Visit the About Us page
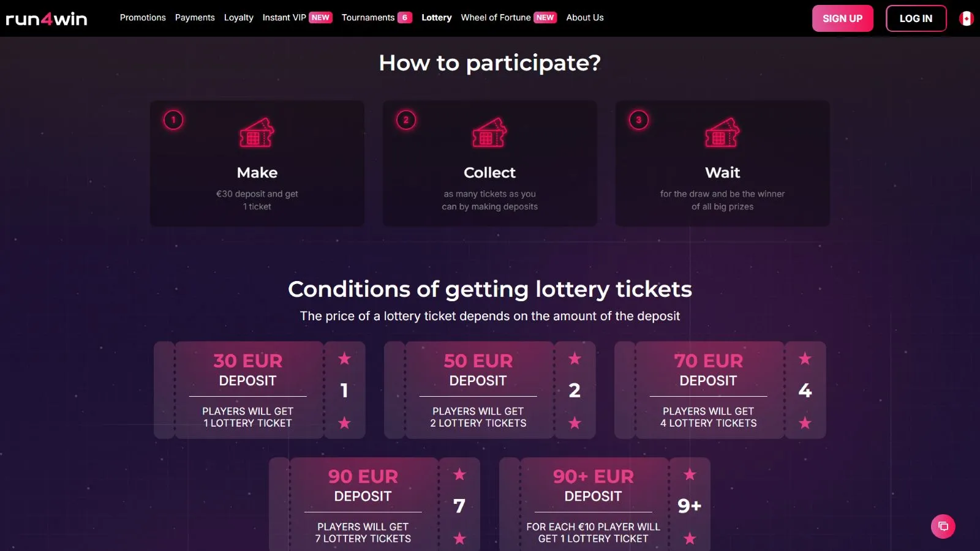This screenshot has width=980, height=551. (x=585, y=18)
